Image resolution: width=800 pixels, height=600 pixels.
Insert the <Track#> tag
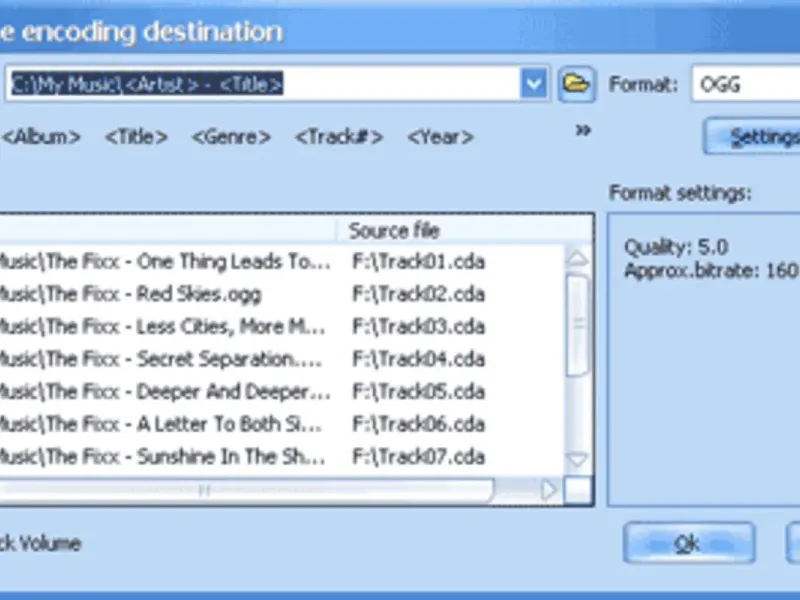[x=339, y=137]
